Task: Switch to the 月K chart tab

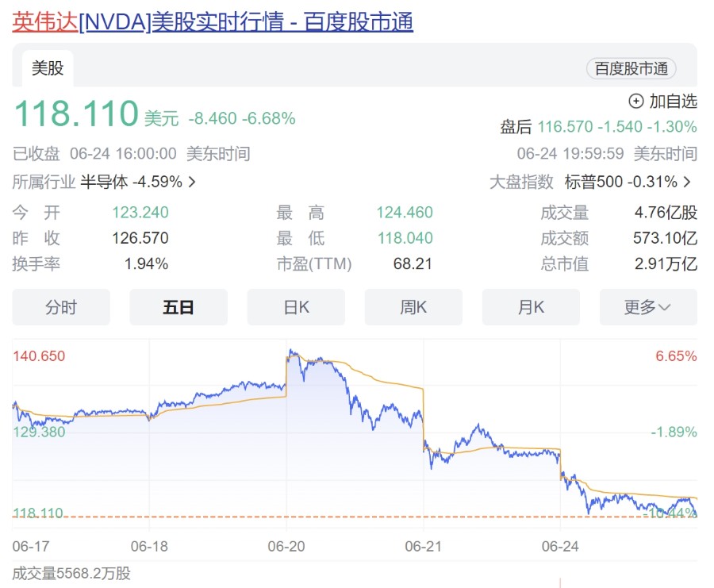Action: point(531,307)
